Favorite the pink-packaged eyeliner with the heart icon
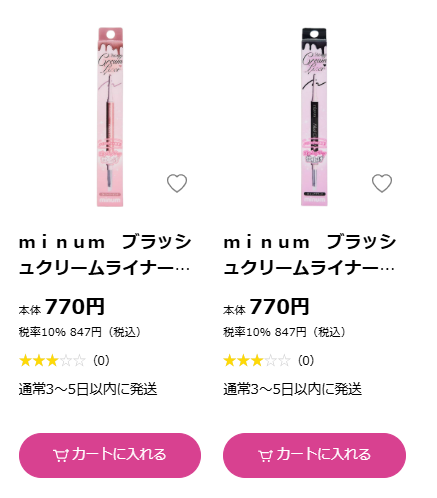 click(177, 183)
